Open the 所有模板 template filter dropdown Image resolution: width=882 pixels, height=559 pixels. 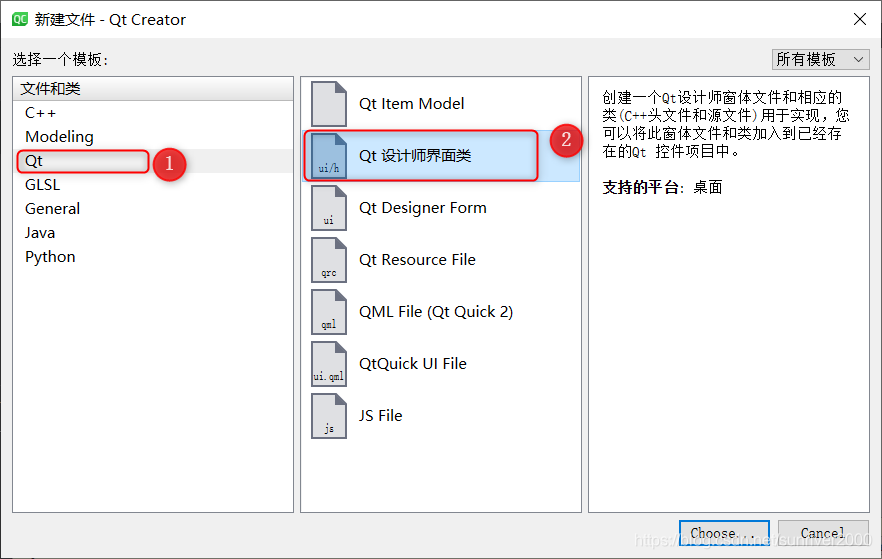[x=820, y=59]
